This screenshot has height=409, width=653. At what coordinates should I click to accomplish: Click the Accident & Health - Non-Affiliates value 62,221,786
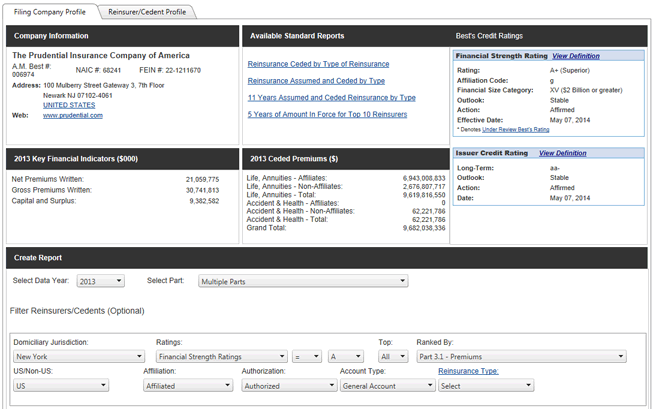[429, 211]
